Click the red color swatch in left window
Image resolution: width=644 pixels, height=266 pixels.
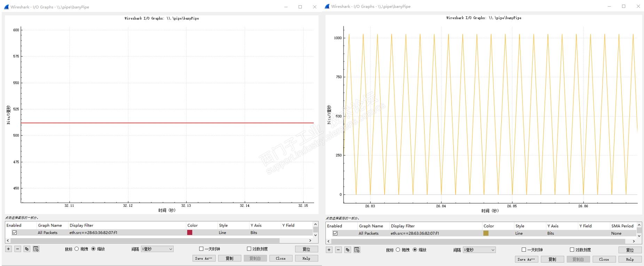(x=190, y=233)
